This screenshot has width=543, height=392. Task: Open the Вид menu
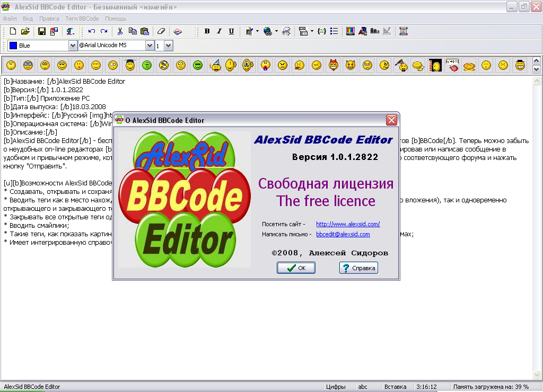[x=28, y=19]
